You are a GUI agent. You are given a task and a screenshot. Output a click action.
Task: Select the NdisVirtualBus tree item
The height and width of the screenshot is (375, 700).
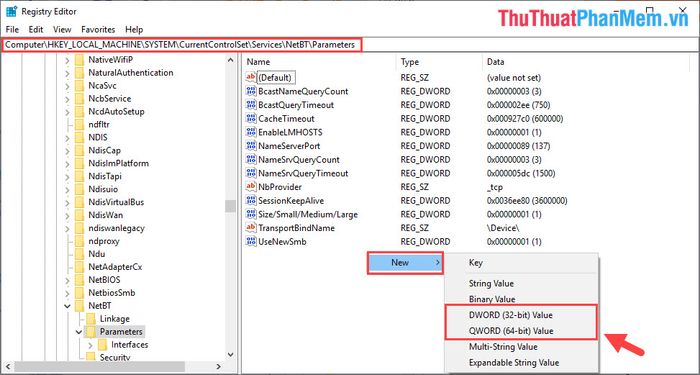[116, 202]
